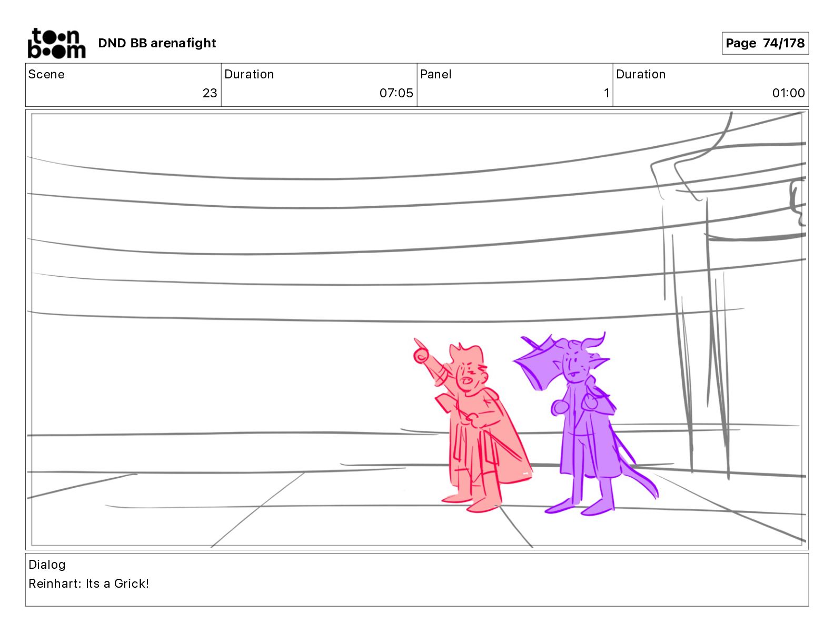Click the red pointing character drawing
Image resolution: width=834 pixels, height=644 pixels.
pos(473,426)
